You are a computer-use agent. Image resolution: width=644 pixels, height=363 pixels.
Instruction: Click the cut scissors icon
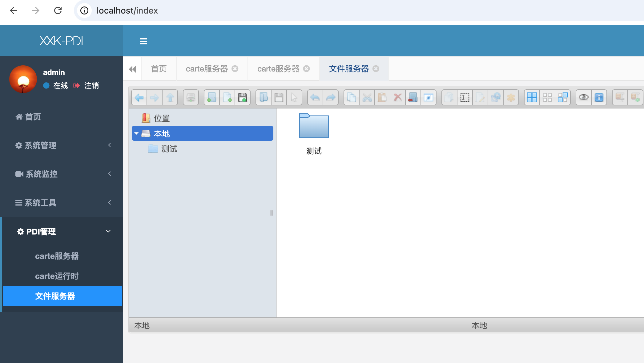click(367, 98)
